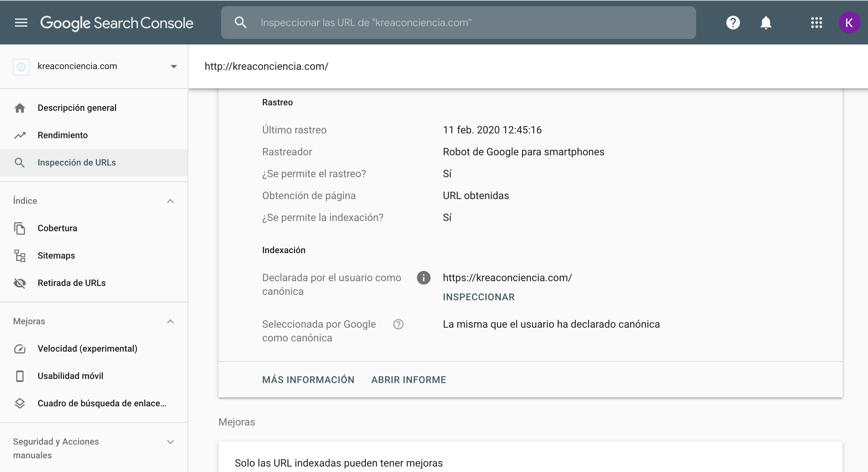Click the crossed-eye icon beside Retirada de URLs
Viewport: 868px width, 472px height.
(20, 283)
